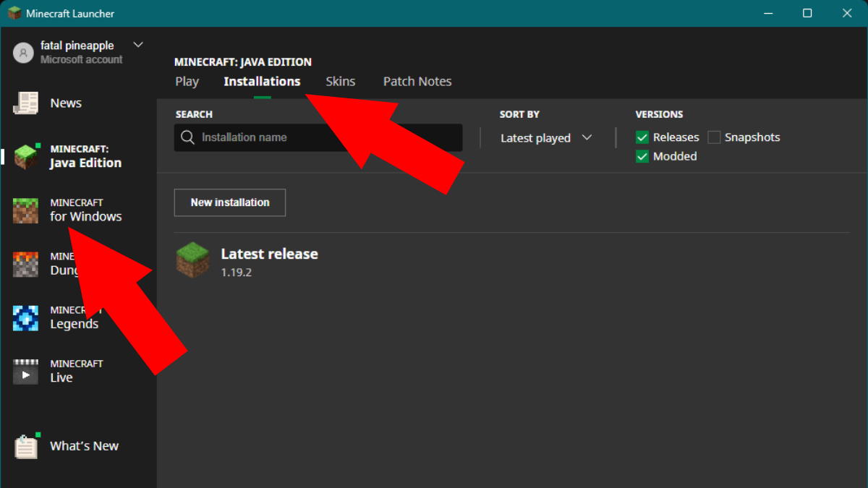
Task: Expand the fatal pineapple account menu
Action: 137,44
